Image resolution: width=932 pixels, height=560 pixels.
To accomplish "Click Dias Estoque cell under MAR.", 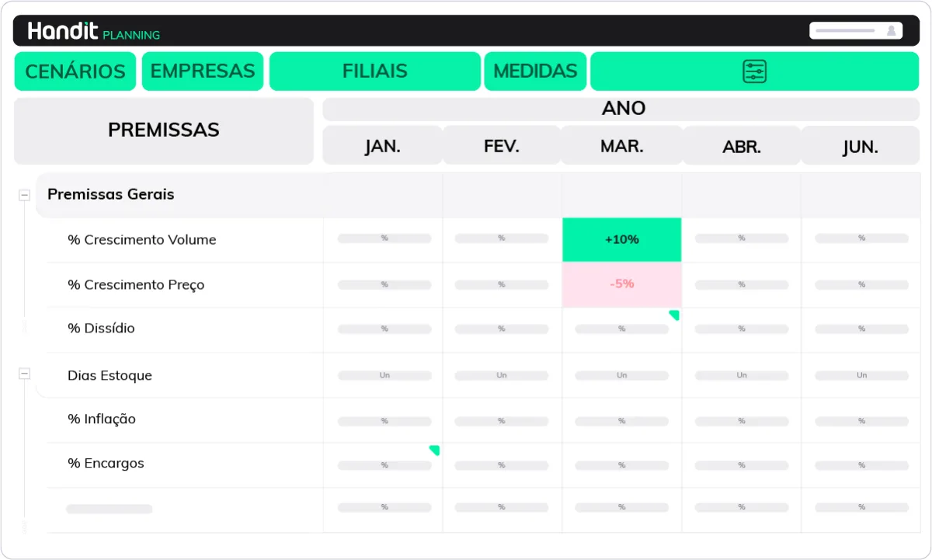I will point(622,376).
